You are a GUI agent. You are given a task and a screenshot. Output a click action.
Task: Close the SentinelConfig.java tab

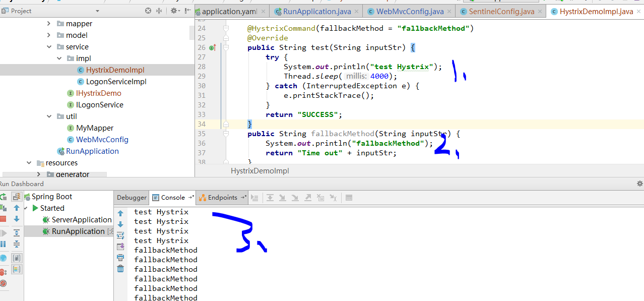[540, 12]
